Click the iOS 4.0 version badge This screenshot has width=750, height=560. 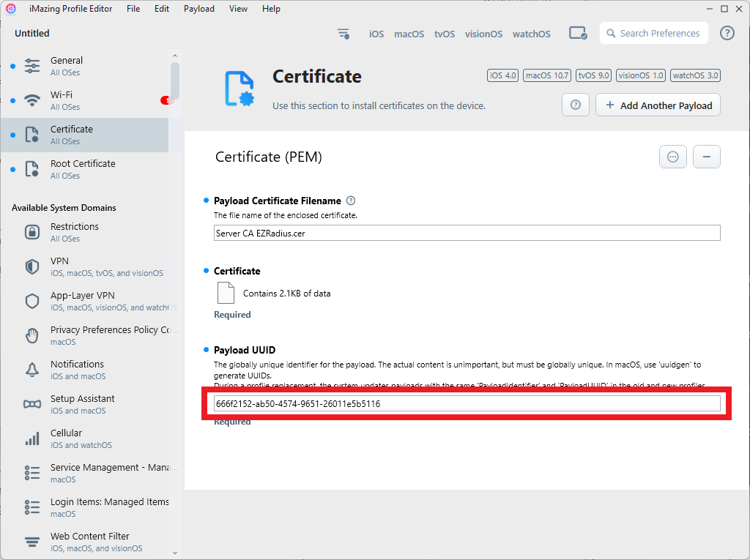click(x=502, y=75)
